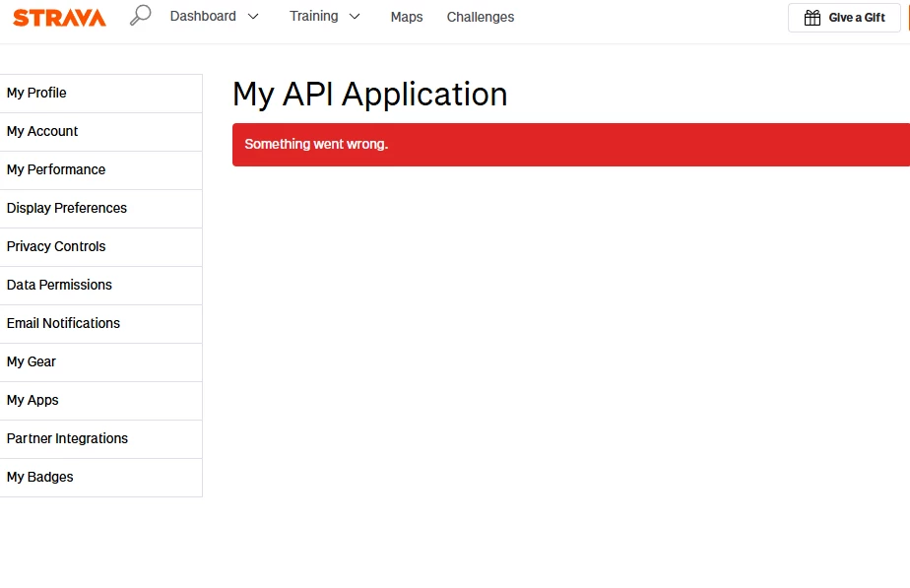Open Data Permissions
Image resolution: width=910 pixels, height=588 pixels.
101,285
